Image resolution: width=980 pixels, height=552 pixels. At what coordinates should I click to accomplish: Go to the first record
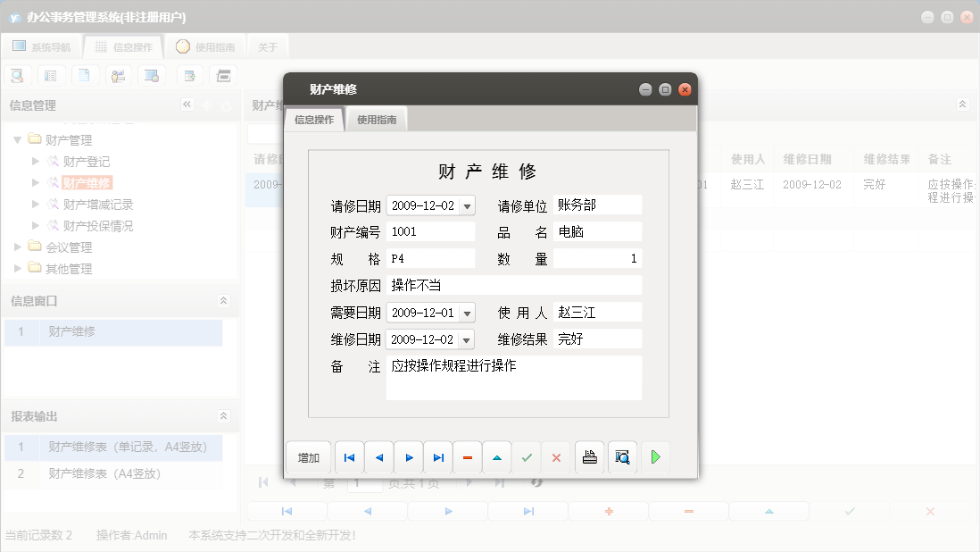tap(349, 456)
